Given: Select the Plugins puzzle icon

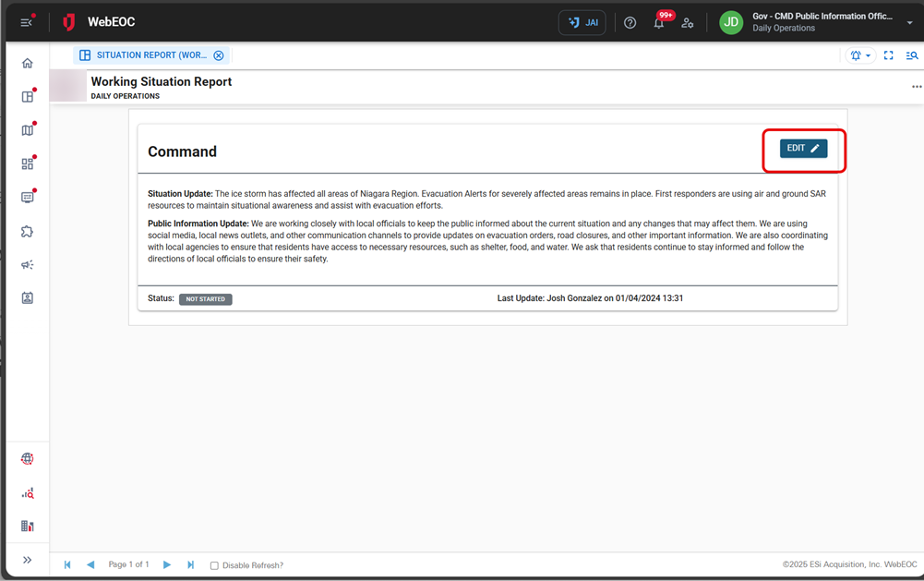Looking at the screenshot, I should (x=27, y=231).
